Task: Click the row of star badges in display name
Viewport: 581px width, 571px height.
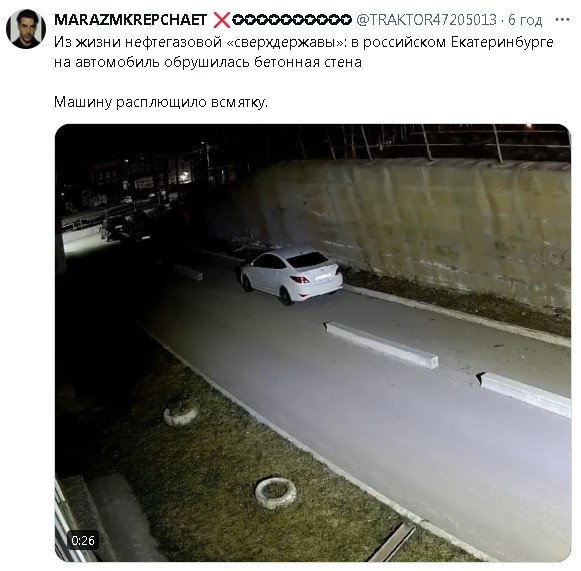Action: pos(292,20)
